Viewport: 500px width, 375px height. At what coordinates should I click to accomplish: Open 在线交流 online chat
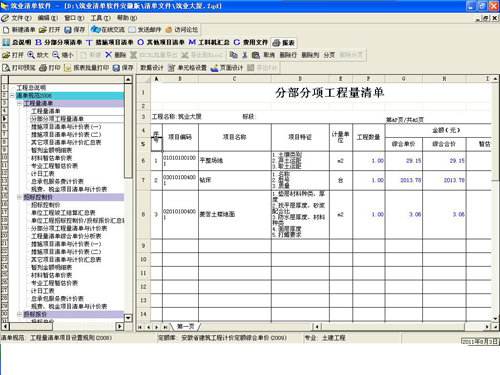108,30
